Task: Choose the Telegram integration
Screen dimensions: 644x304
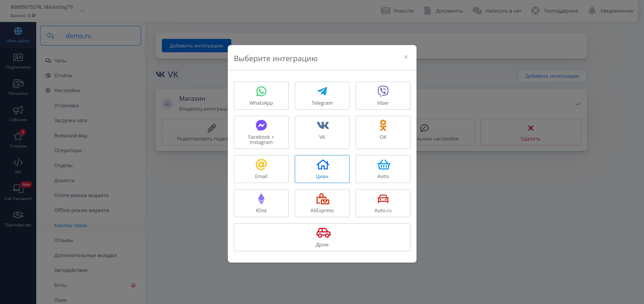Action: pyautogui.click(x=322, y=96)
